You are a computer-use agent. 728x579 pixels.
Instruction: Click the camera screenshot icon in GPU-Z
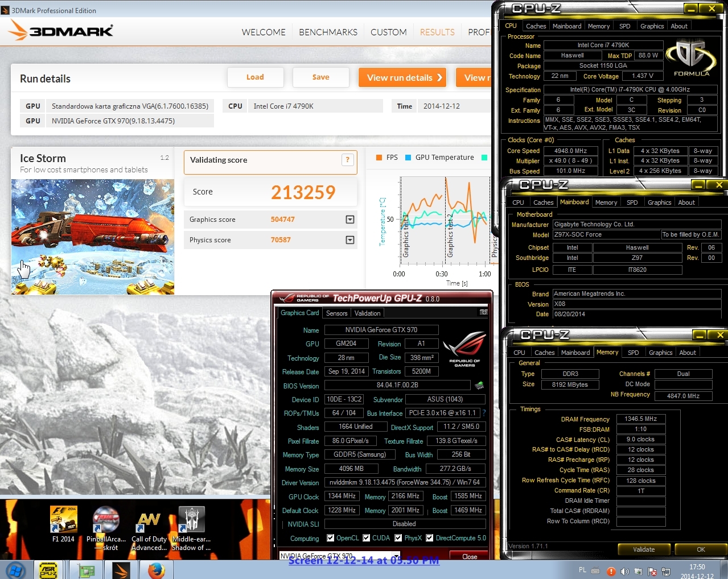pyautogui.click(x=483, y=312)
